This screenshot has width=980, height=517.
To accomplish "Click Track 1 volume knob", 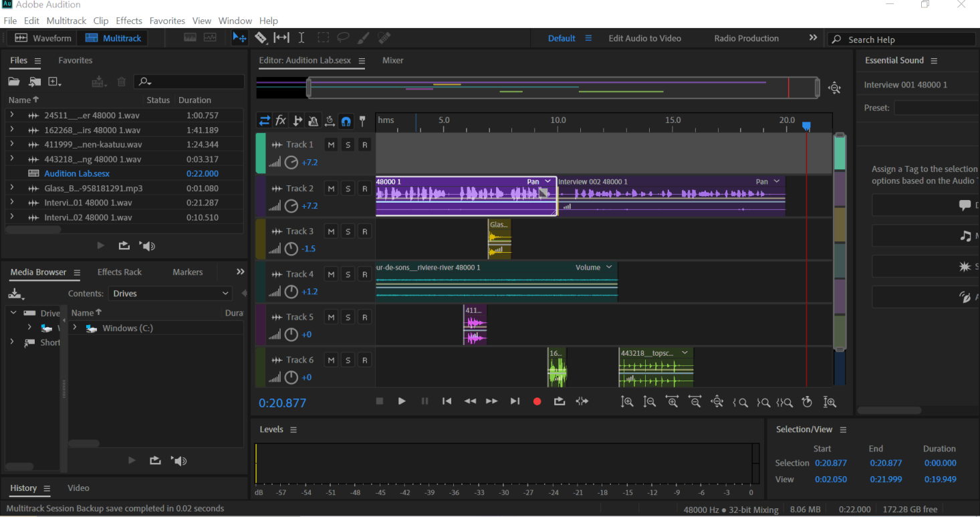I will [291, 163].
